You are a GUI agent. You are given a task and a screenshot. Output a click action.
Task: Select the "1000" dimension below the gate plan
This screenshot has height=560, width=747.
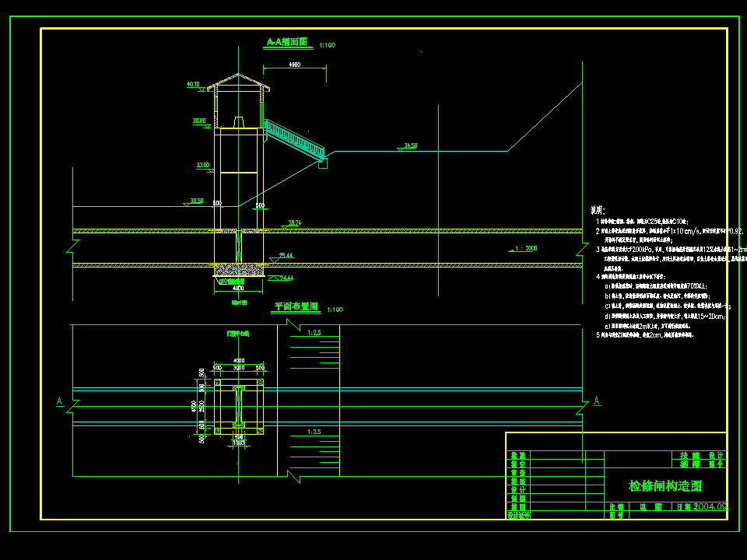(x=239, y=443)
